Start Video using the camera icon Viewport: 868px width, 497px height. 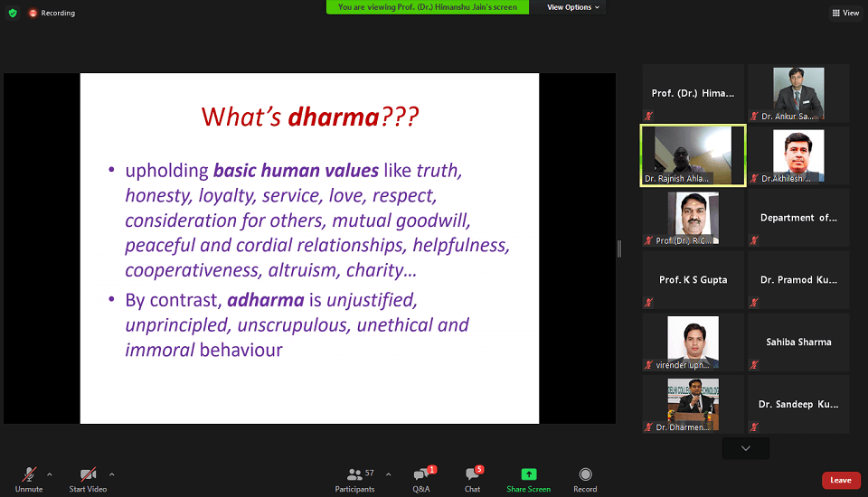coord(88,474)
